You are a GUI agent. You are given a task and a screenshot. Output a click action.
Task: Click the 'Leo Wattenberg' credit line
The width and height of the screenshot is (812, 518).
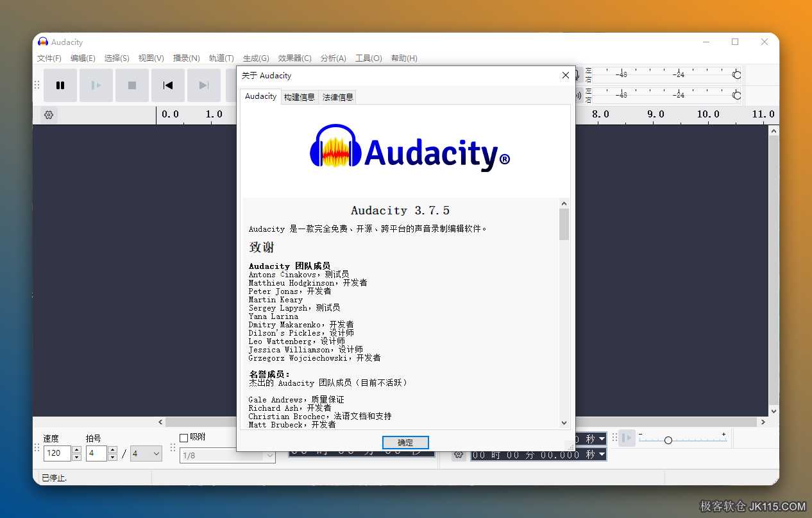pos(297,341)
